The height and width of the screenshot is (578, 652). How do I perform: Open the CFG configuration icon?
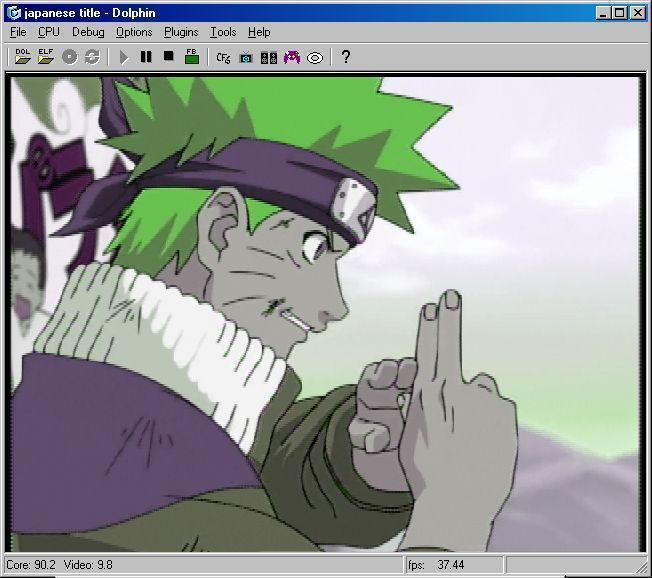223,57
